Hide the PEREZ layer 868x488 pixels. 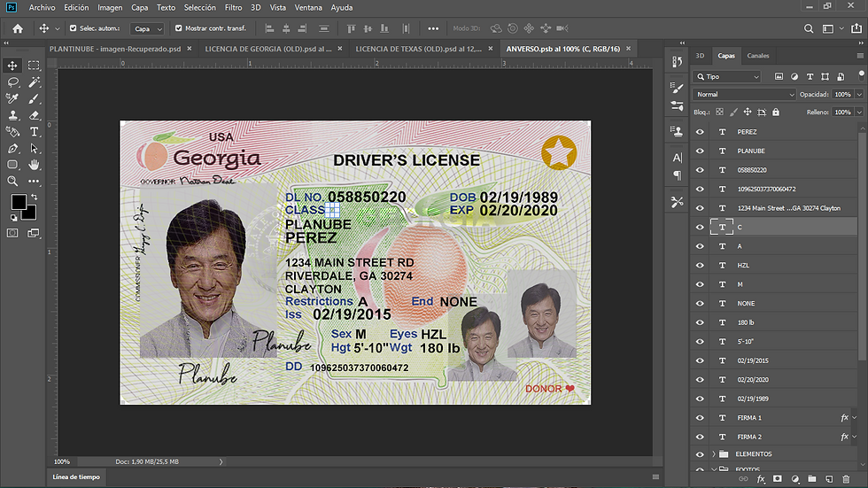click(x=700, y=132)
